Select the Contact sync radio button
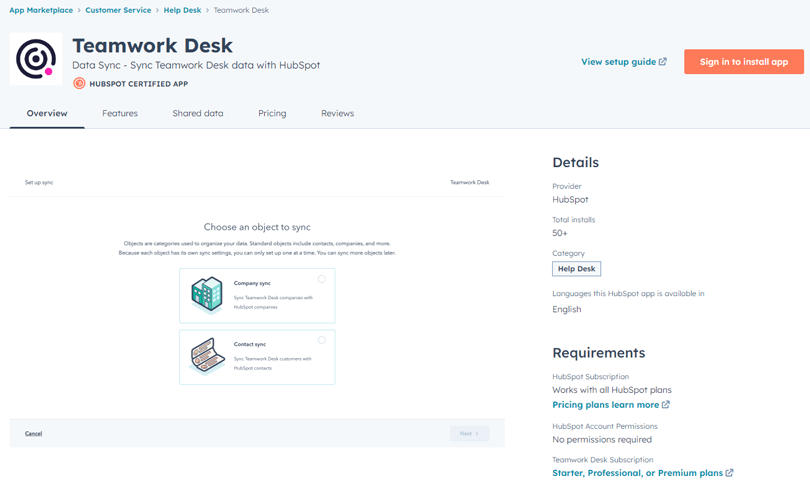810x480 pixels. click(322, 340)
